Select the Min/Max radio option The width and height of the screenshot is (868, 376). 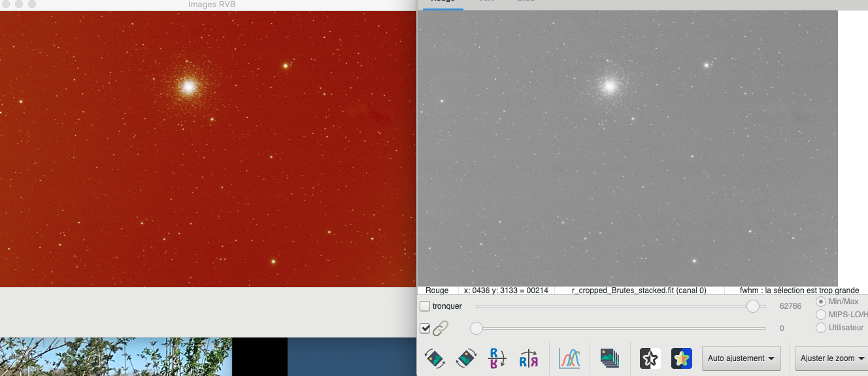point(821,302)
